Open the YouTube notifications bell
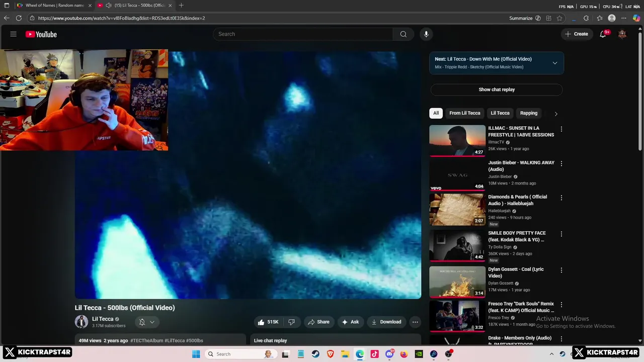Viewport: 644px width, 362px height. [603, 34]
